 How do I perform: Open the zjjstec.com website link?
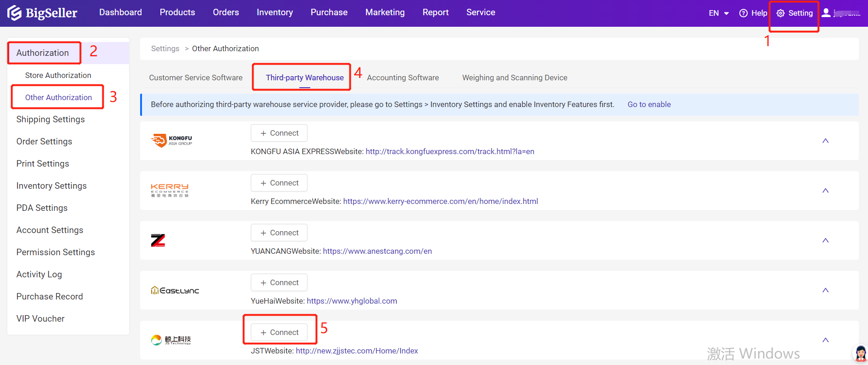[x=357, y=351]
